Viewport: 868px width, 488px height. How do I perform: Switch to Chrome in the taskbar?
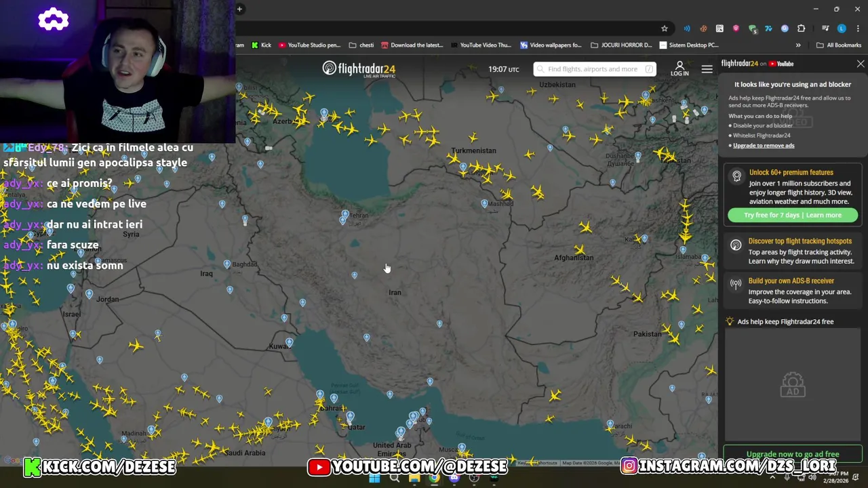pyautogui.click(x=434, y=479)
